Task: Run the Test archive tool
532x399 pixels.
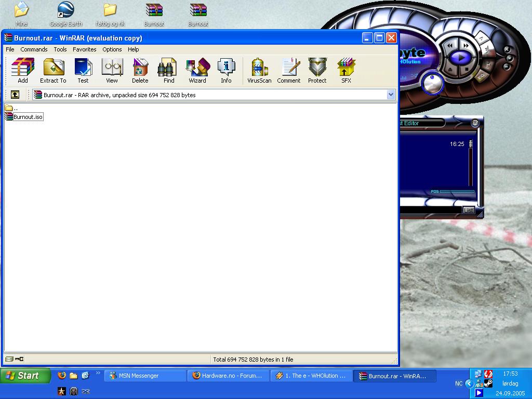Action: (83, 71)
